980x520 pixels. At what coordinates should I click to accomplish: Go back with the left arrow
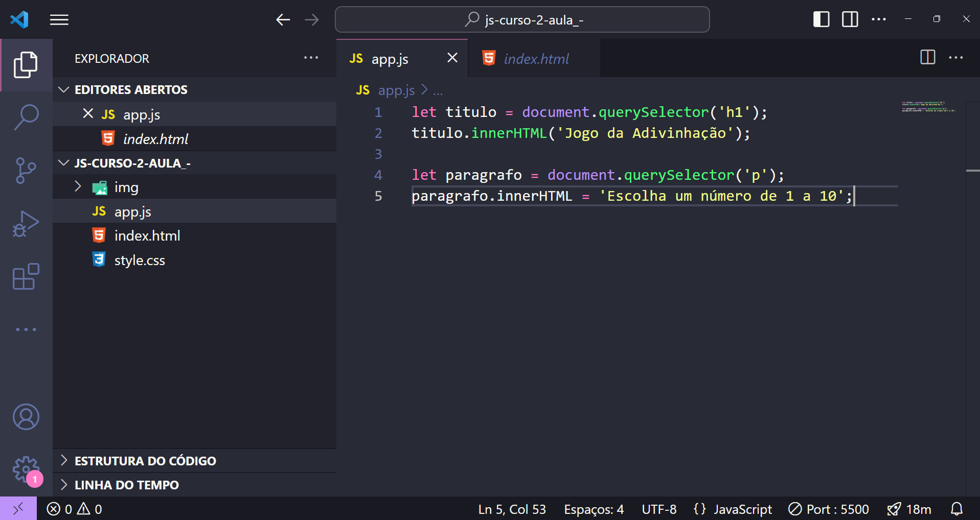[x=283, y=20]
